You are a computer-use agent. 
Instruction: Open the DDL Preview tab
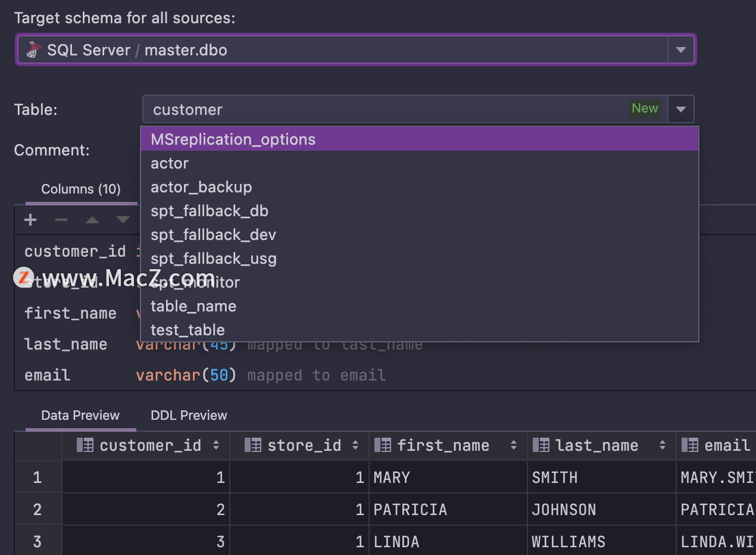(189, 416)
